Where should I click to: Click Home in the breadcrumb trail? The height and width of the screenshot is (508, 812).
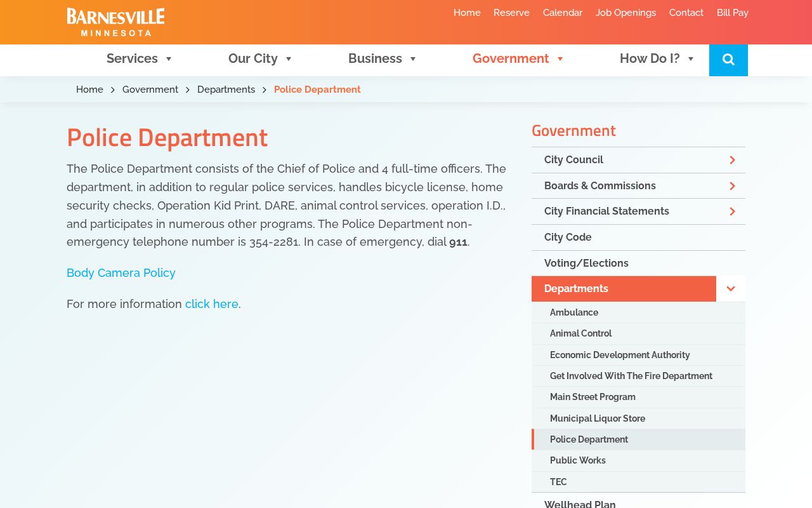point(89,90)
